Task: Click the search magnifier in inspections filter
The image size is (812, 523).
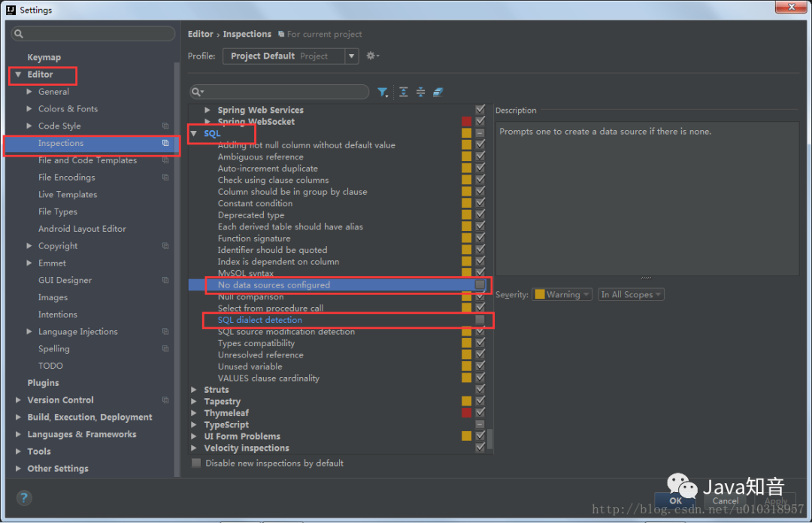Action: [x=197, y=93]
